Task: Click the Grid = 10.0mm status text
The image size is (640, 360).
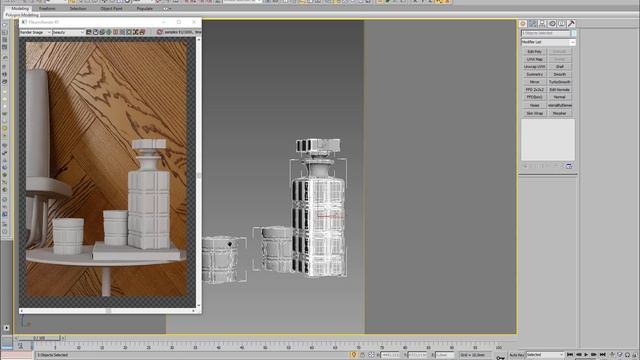Action: coord(473,355)
